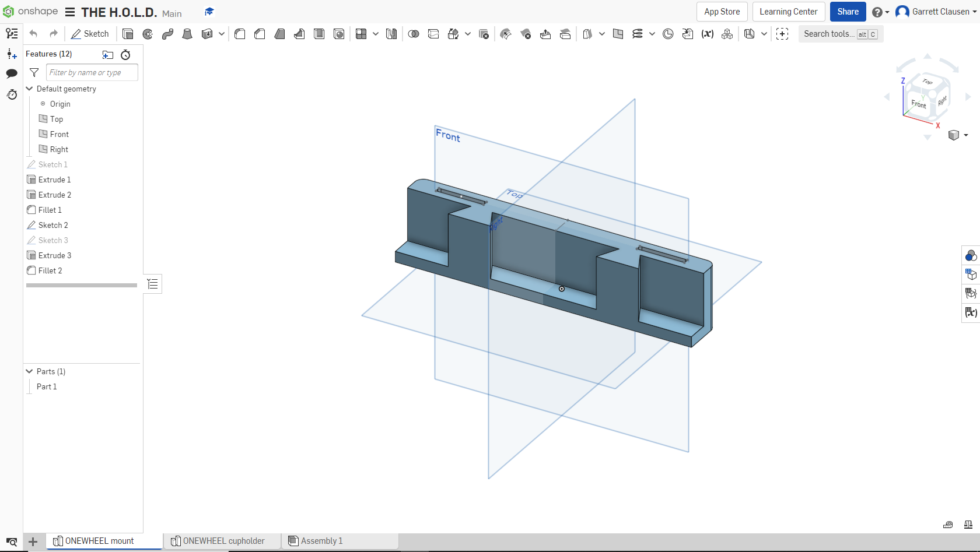The image size is (980, 552).
Task: Select the Helix tool
Action: click(638, 34)
